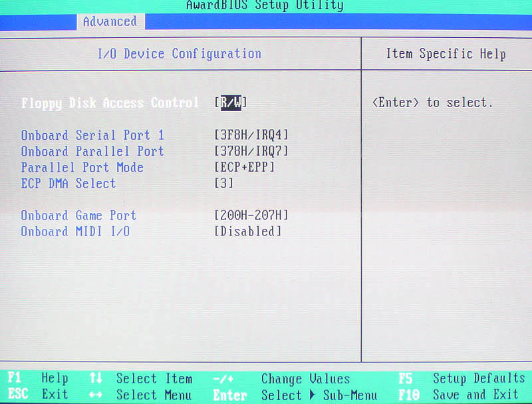Click the triangle arrow before Sub-Menu
Image resolution: width=532 pixels, height=404 pixels.
(x=312, y=395)
